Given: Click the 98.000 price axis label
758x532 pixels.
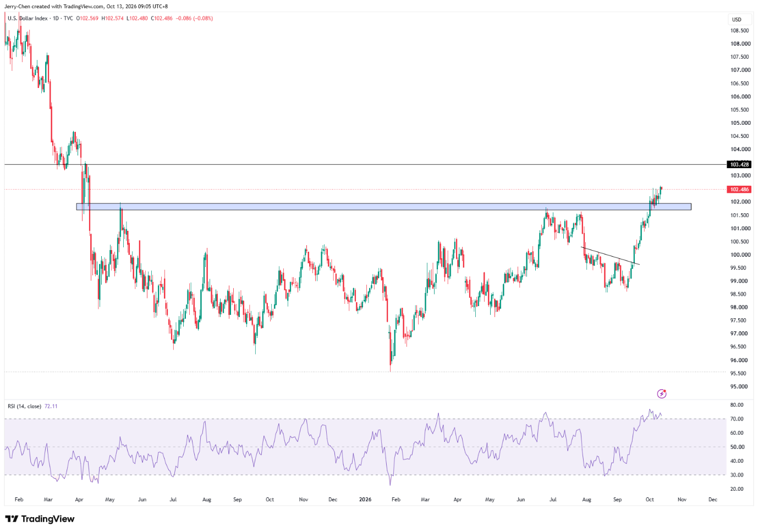Looking at the screenshot, I should pyautogui.click(x=739, y=307).
